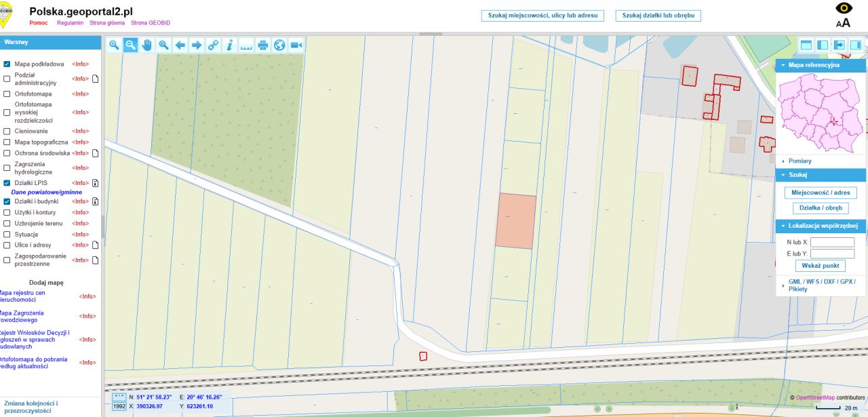Screen dimensions: 868x417
Task: Click the Wskaż punkt button
Action: click(x=821, y=266)
